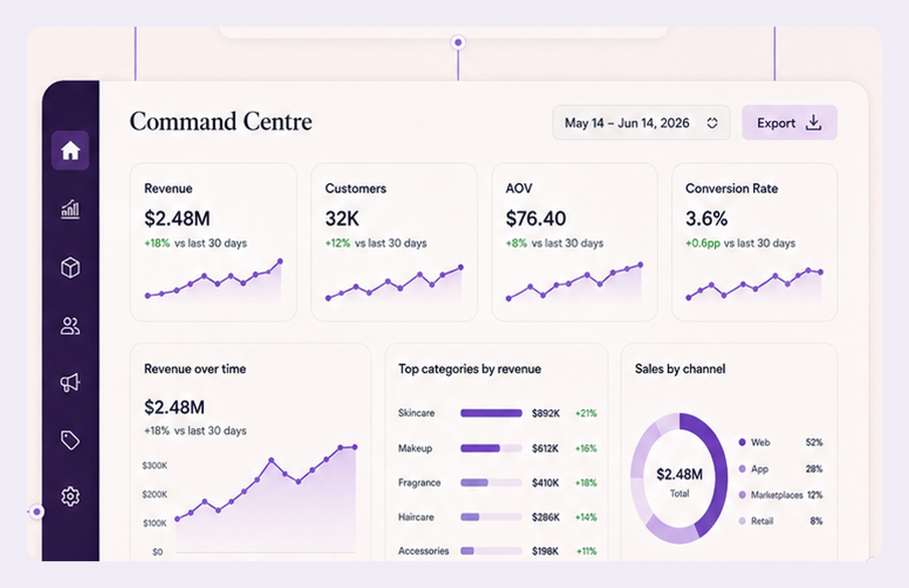Select the Fragrance category label
The image size is (909, 588).
tap(419, 483)
